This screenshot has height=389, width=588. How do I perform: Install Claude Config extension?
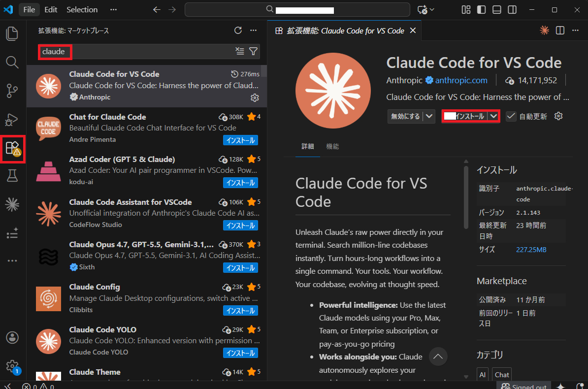click(x=240, y=311)
